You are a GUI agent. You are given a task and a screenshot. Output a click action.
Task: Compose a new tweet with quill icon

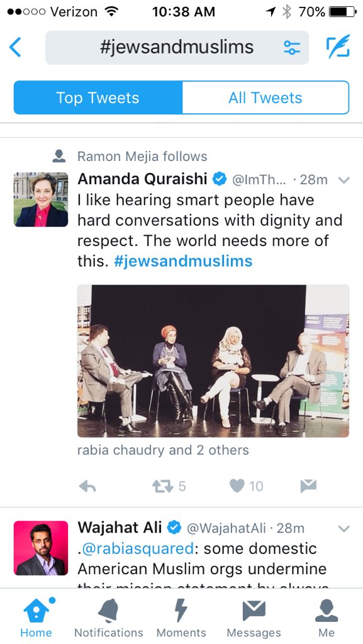(x=338, y=47)
